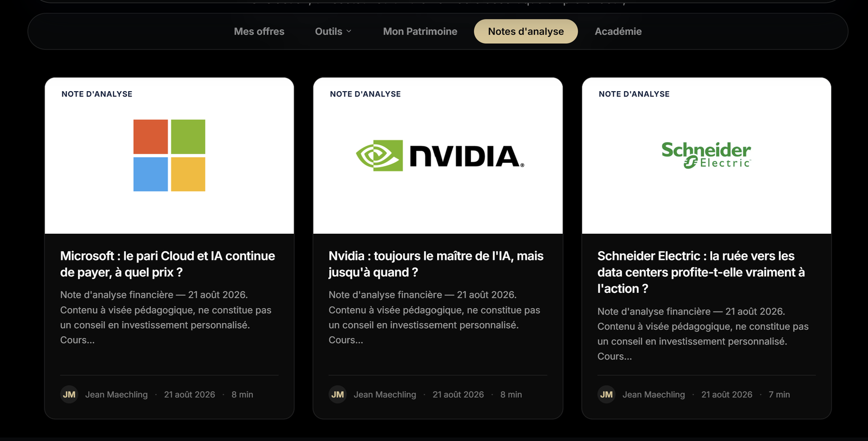
Task: Click Jean Maechling on the Nvidia card
Action: (x=385, y=395)
